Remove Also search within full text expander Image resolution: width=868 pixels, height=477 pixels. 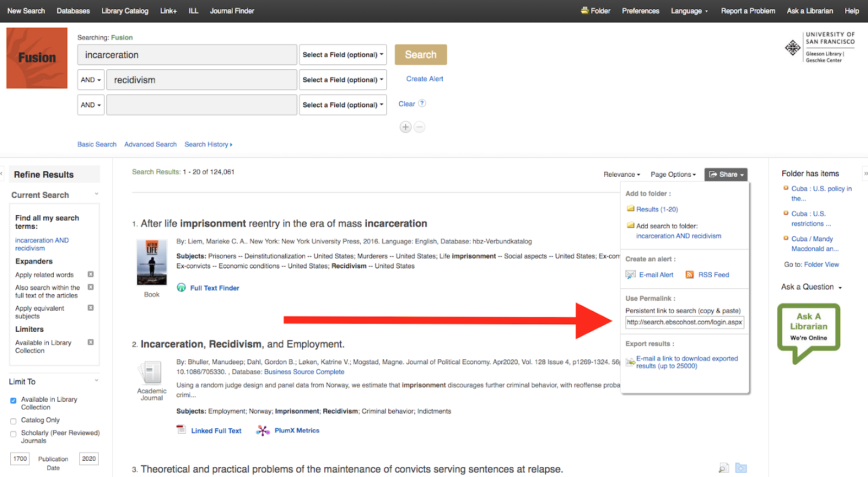[91, 287]
